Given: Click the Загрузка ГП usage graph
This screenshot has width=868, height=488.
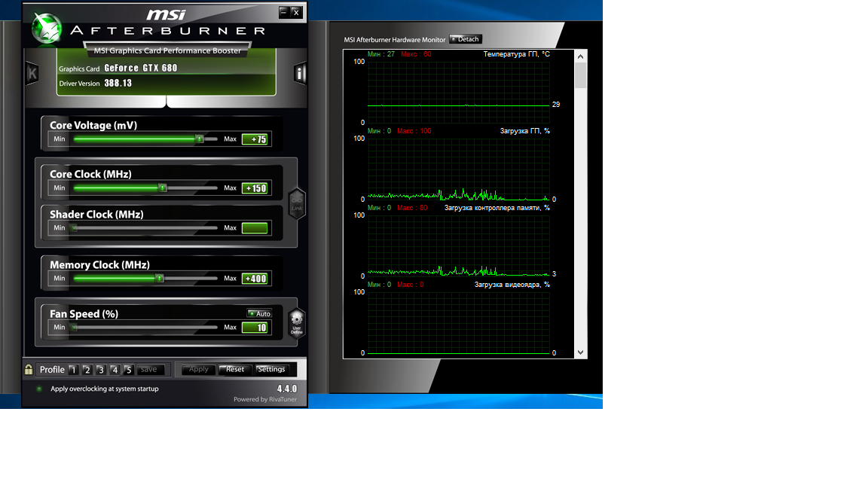Looking at the screenshot, I should coord(458,169).
